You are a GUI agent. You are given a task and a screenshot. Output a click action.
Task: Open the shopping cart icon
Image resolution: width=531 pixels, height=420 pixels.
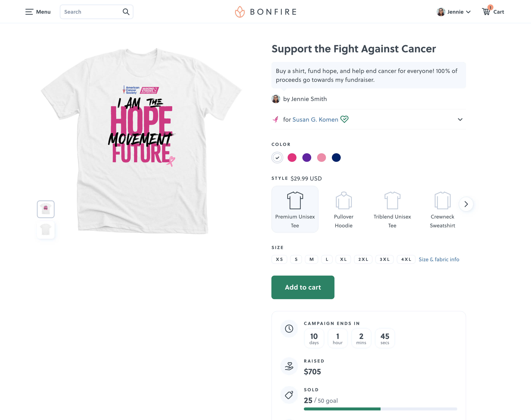tap(486, 12)
